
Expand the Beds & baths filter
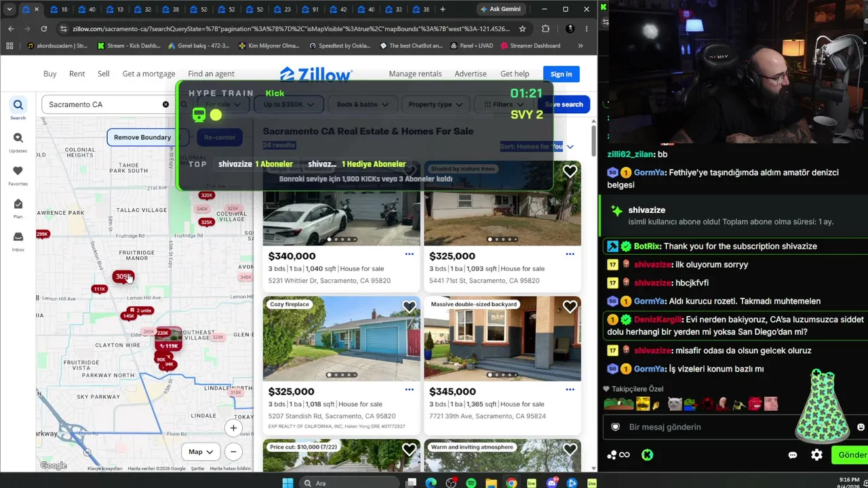coord(363,104)
